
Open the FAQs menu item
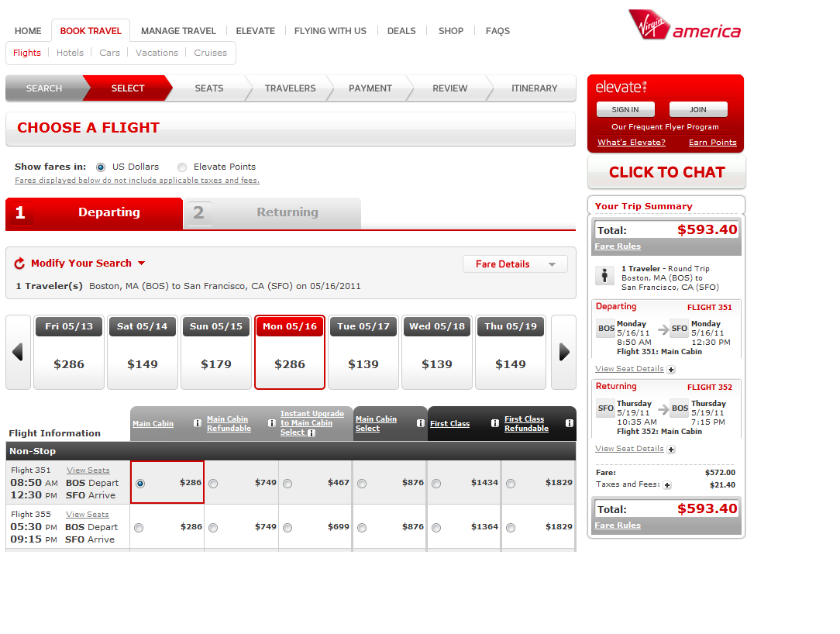(497, 31)
